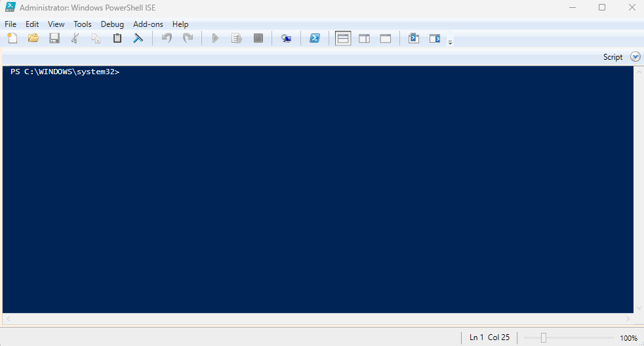Show the script pane on the right

365,38
